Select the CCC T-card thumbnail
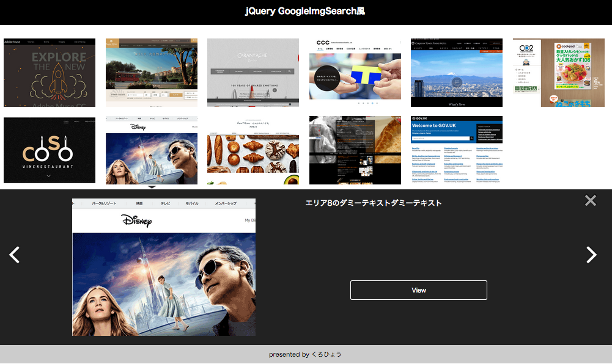Viewport: 612px width, 364px height. 355,73
